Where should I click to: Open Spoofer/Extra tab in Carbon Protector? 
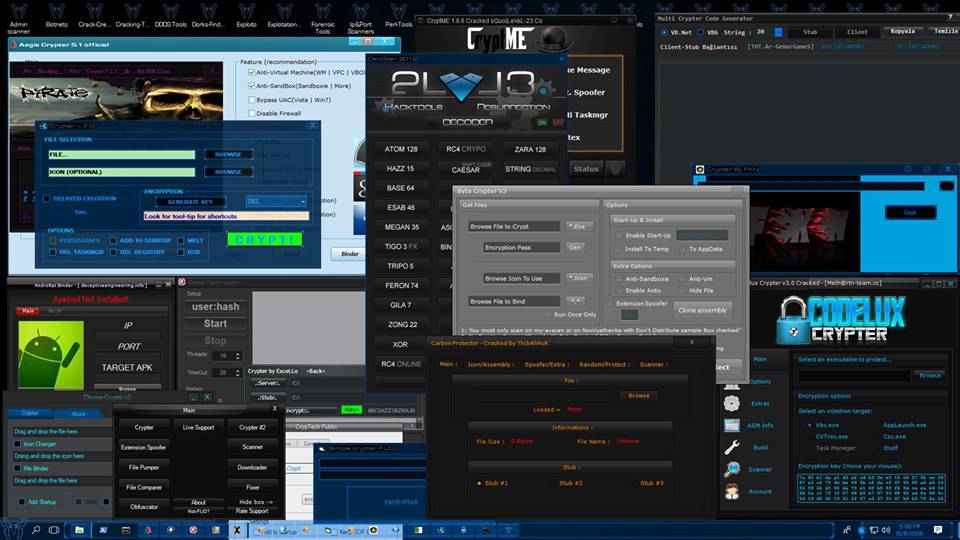pyautogui.click(x=546, y=365)
